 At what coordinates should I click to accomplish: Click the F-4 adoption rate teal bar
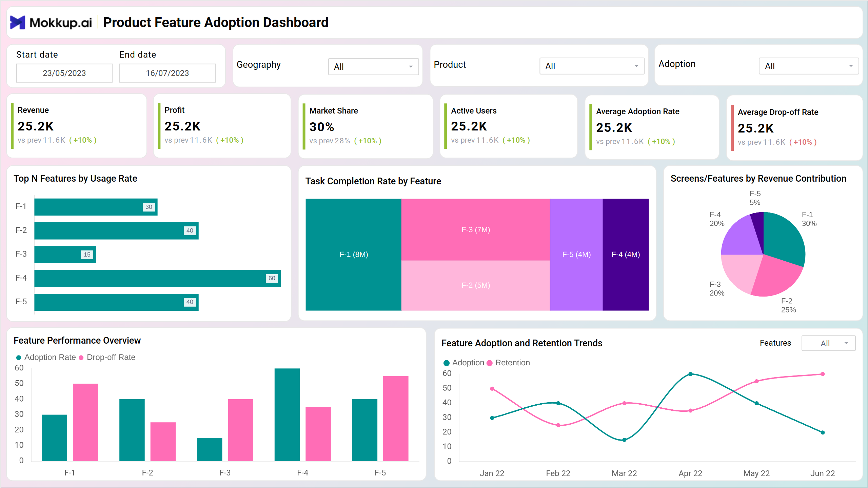point(287,415)
